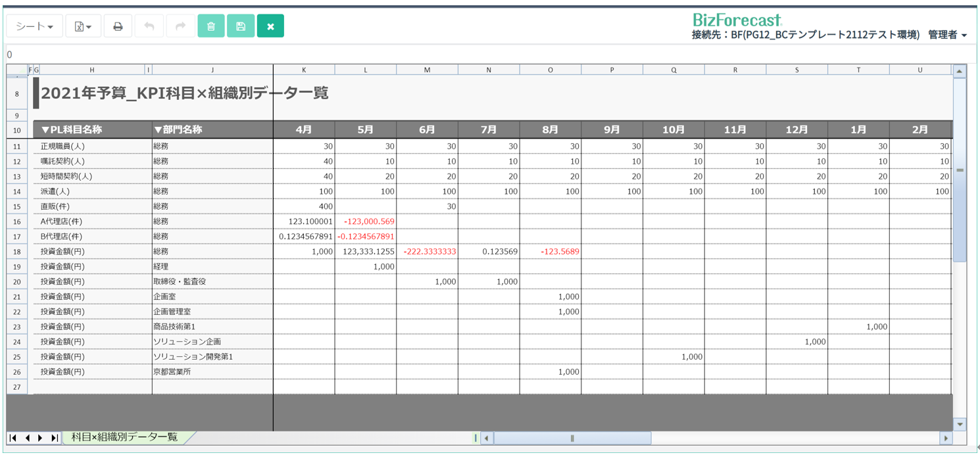Expand the 管理者 user menu

pyautogui.click(x=947, y=35)
